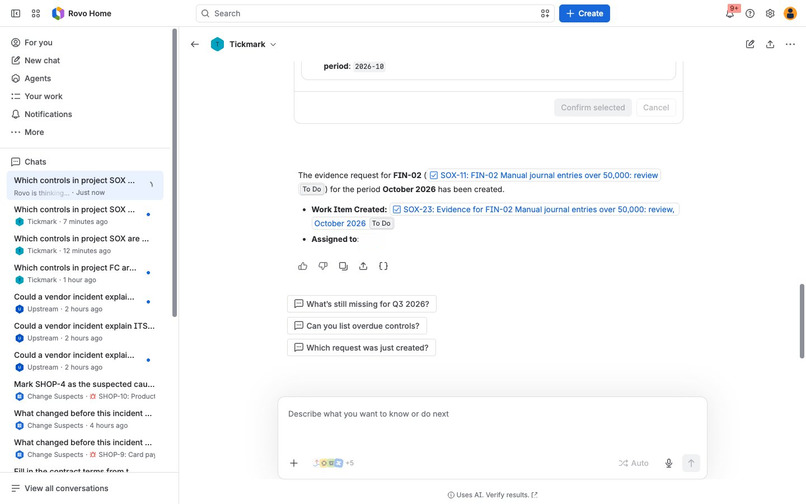Click To Do status beside October 2026

pyautogui.click(x=381, y=223)
